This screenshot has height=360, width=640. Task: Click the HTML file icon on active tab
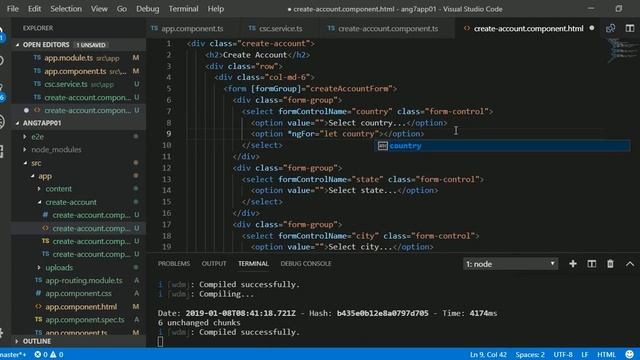tap(467, 28)
